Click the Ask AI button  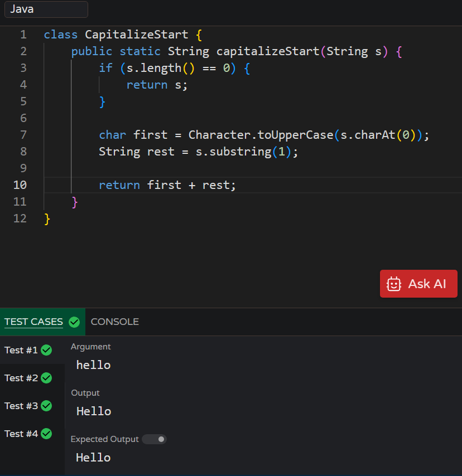pos(418,284)
